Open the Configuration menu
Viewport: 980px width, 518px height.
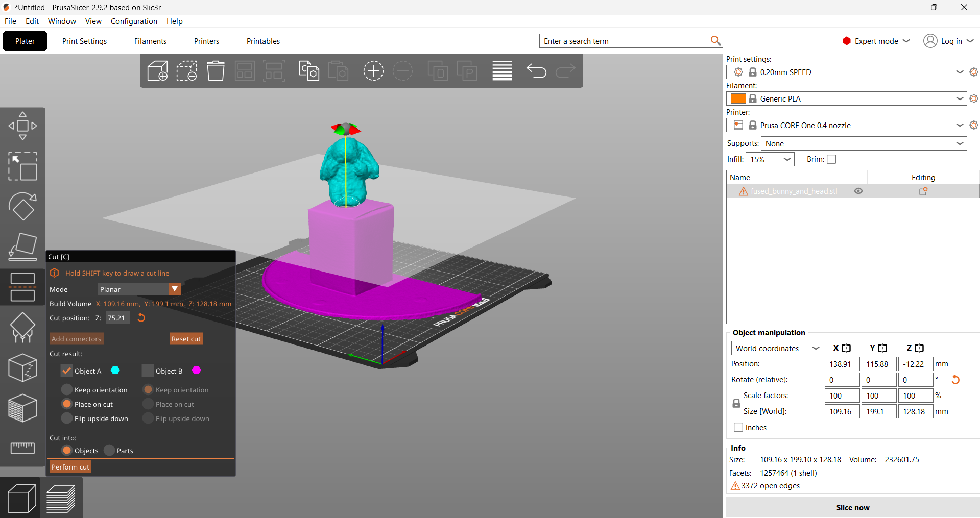pos(134,21)
